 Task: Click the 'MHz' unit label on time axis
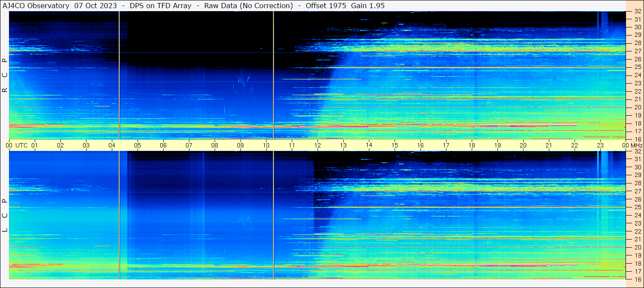(x=635, y=145)
